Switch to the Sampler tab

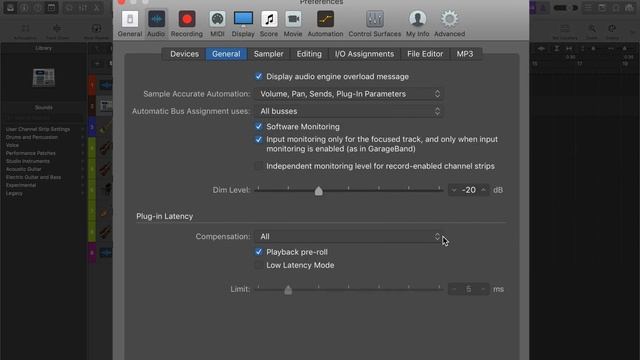269,54
